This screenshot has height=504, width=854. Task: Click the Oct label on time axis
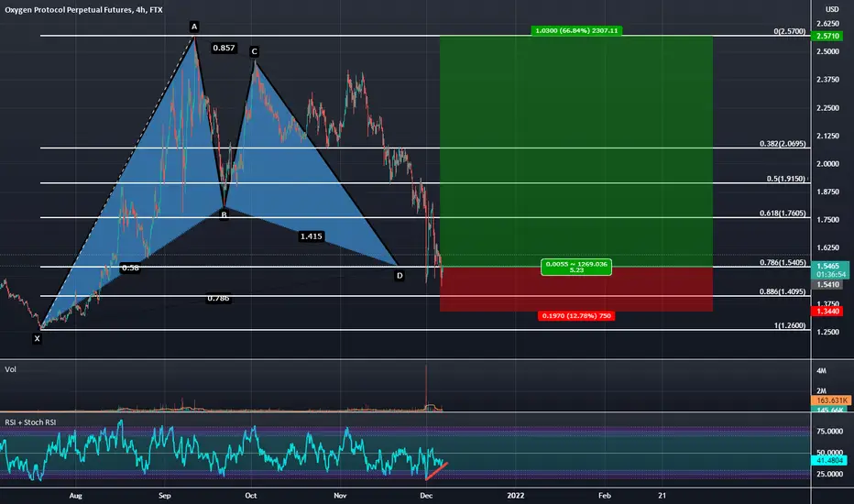pos(250,495)
